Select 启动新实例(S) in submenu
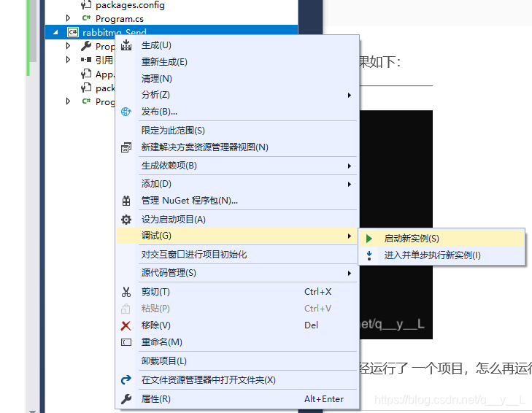 point(442,239)
